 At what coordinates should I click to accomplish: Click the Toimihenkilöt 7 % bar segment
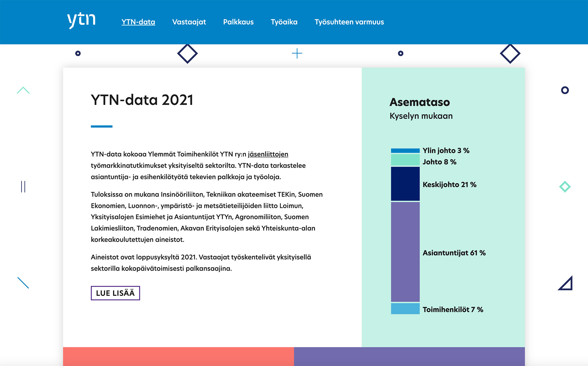point(405,309)
